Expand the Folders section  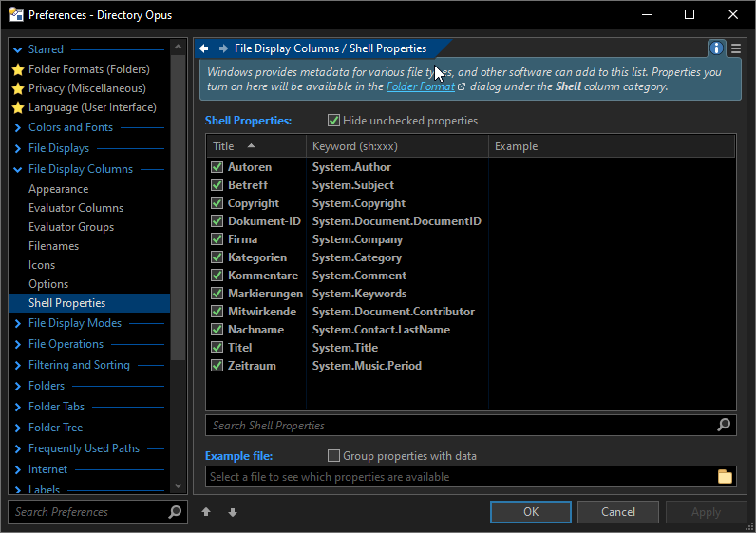coord(18,386)
